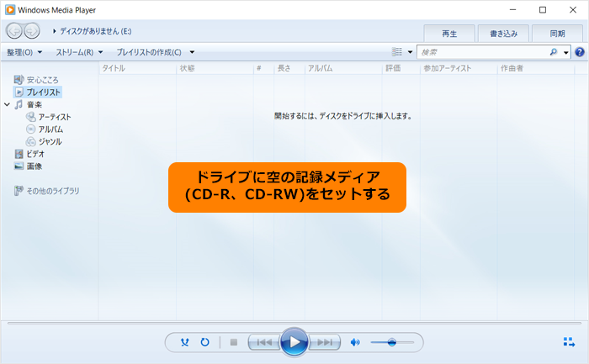The height and width of the screenshot is (364, 589).
Task: Open the search options dropdown arrow
Action: (565, 52)
